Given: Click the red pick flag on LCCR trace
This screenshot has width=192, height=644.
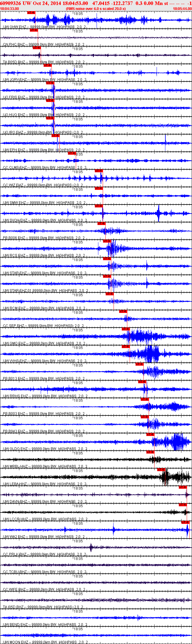Looking at the screenshot, I should (x=183, y=505).
